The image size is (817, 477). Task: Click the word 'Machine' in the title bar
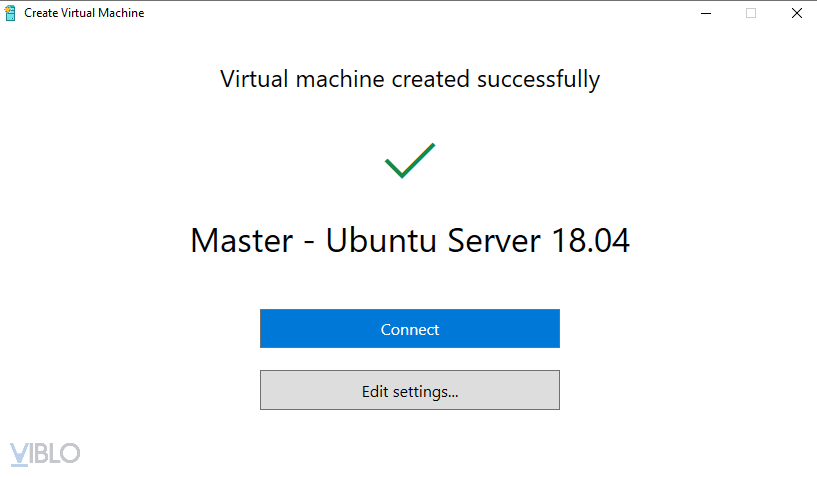[121, 13]
